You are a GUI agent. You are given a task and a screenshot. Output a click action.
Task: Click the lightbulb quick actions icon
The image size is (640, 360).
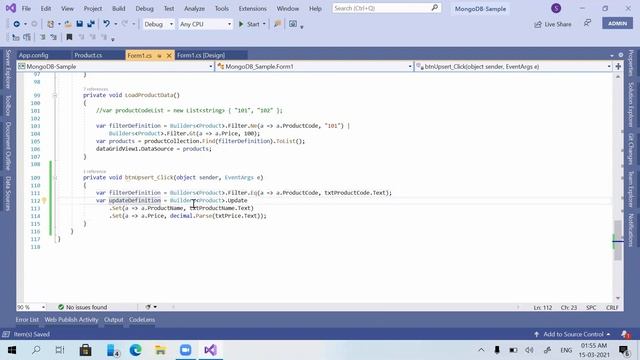(x=44, y=200)
